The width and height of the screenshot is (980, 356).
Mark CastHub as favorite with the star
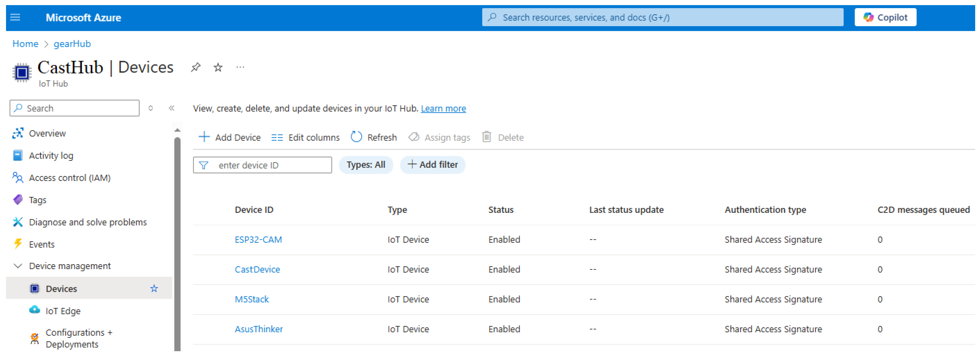click(218, 68)
